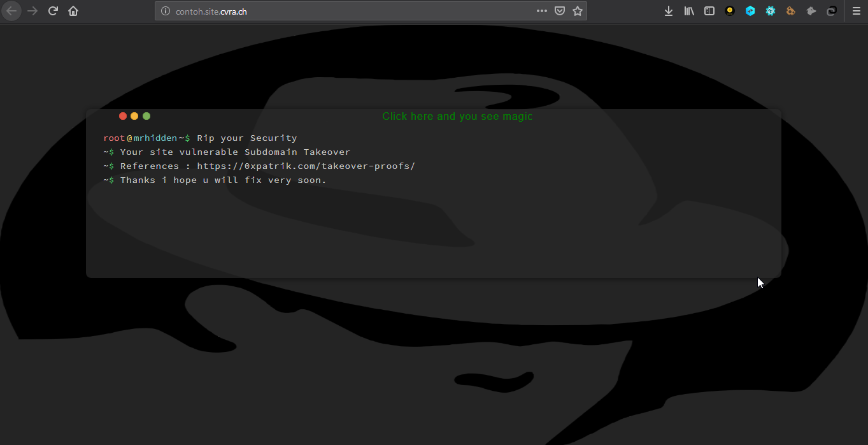This screenshot has width=868, height=445.
Task: Click the green macOS-style dot on terminal window
Action: pos(146,115)
